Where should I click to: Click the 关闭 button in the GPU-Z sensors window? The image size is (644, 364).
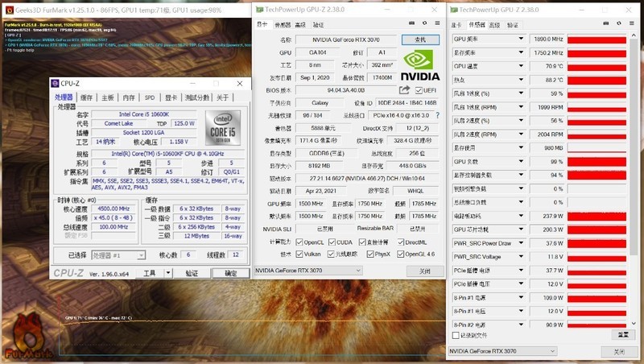619,351
